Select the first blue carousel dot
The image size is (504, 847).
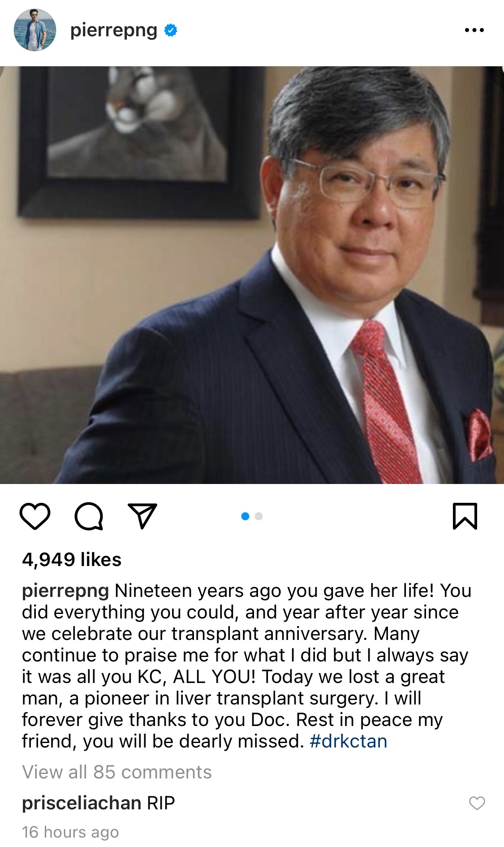coord(245,516)
